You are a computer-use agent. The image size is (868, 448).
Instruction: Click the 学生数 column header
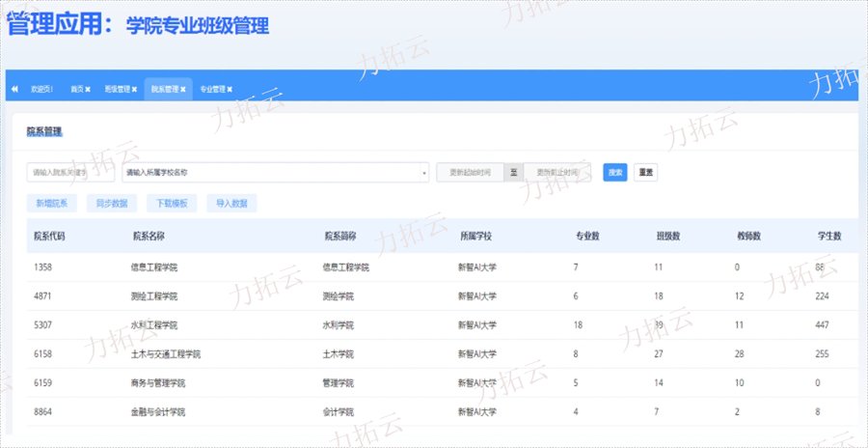click(829, 237)
